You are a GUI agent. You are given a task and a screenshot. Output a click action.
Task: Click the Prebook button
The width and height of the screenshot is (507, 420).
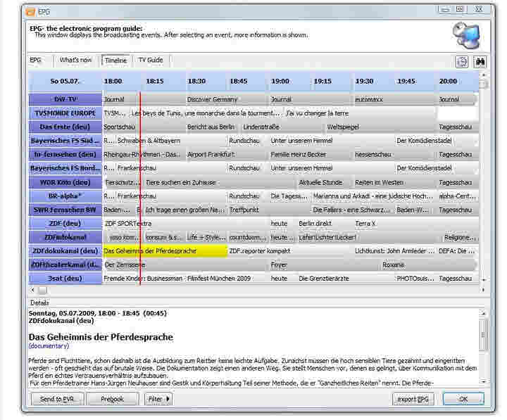112,399
